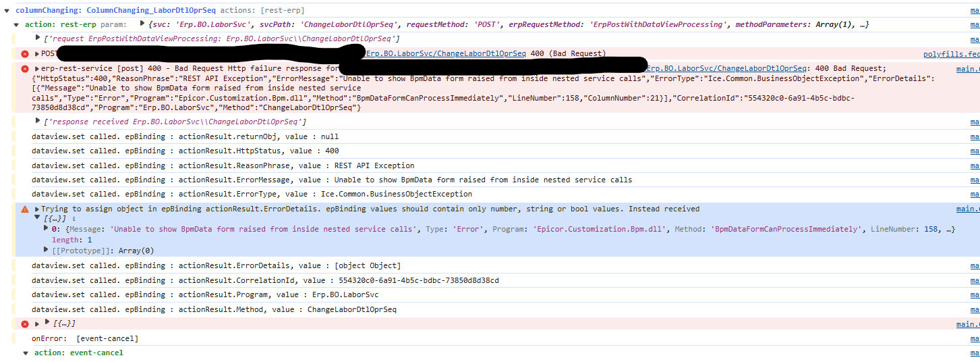Expand the 'Trying to assign object' warning
Image resolution: width=980 pixels, height=362 pixels.
pos(37,209)
